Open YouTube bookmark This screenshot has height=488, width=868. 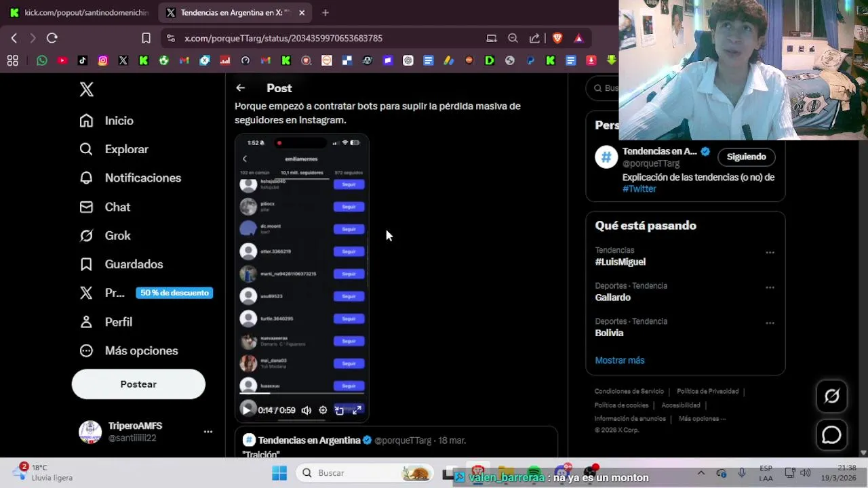point(62,61)
